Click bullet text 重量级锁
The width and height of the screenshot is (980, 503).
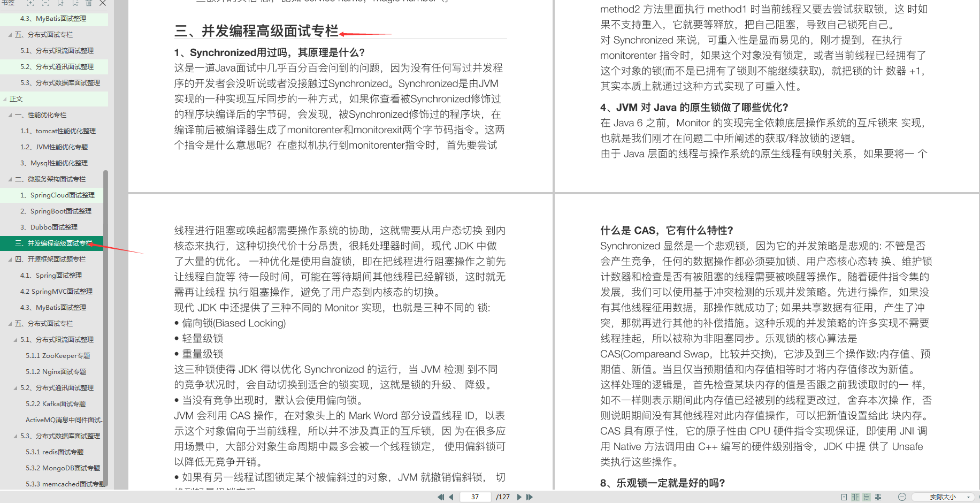pos(203,354)
